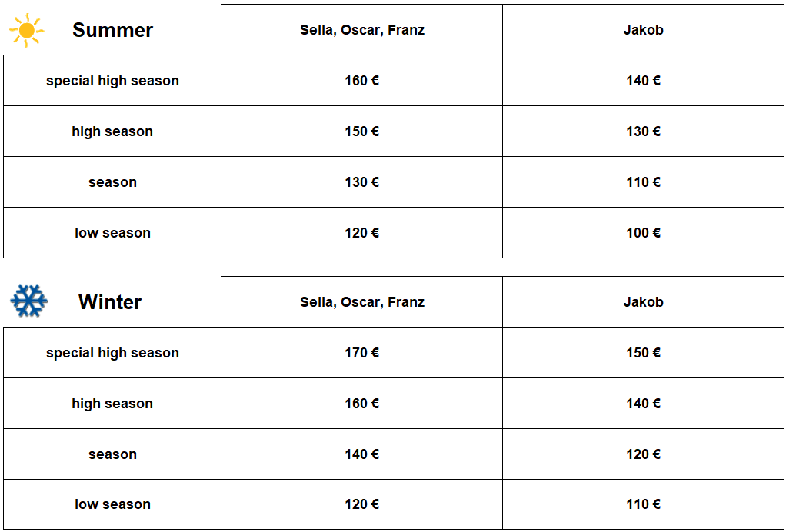Click the Summer high season row label
The image size is (786, 532).
(x=112, y=131)
